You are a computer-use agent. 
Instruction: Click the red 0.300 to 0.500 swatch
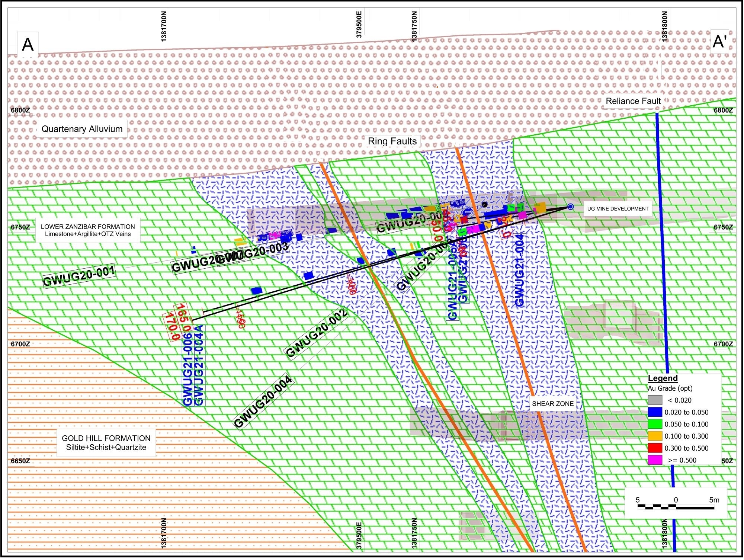coord(655,448)
